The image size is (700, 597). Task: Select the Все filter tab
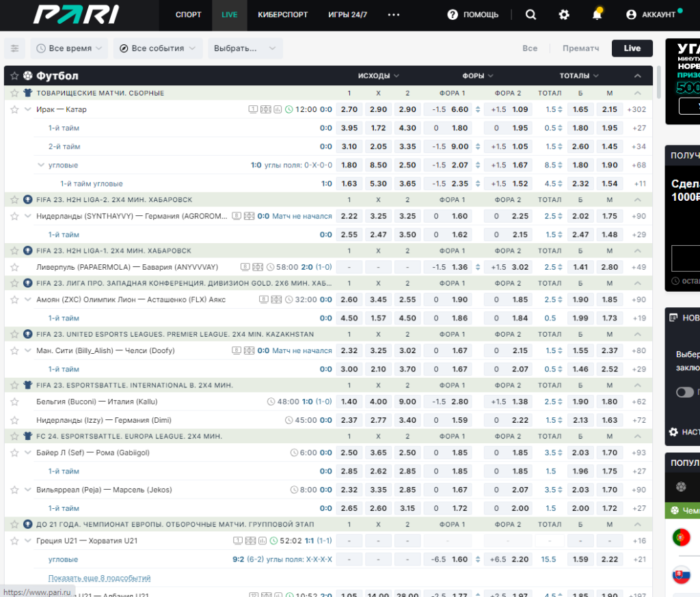pyautogui.click(x=530, y=48)
